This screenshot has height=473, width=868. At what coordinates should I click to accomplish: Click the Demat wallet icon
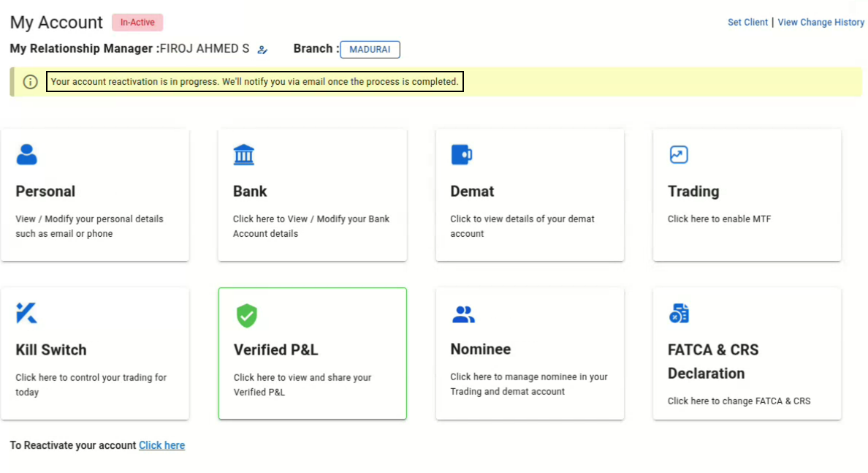(x=461, y=154)
